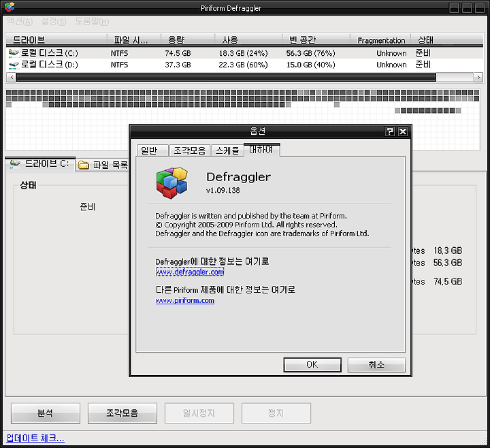Switch to the 일반 tab
This screenshot has width=490, height=448.
coord(152,150)
